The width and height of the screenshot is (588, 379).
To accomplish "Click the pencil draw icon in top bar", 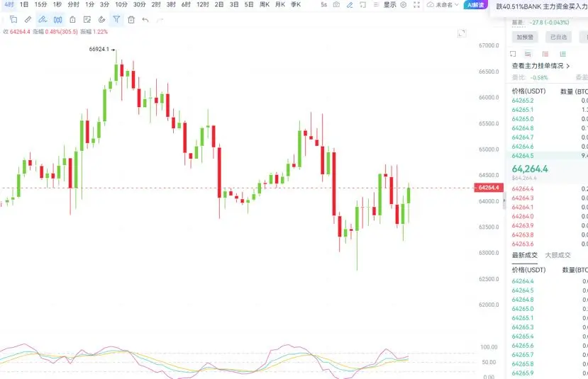I will (x=350, y=5).
